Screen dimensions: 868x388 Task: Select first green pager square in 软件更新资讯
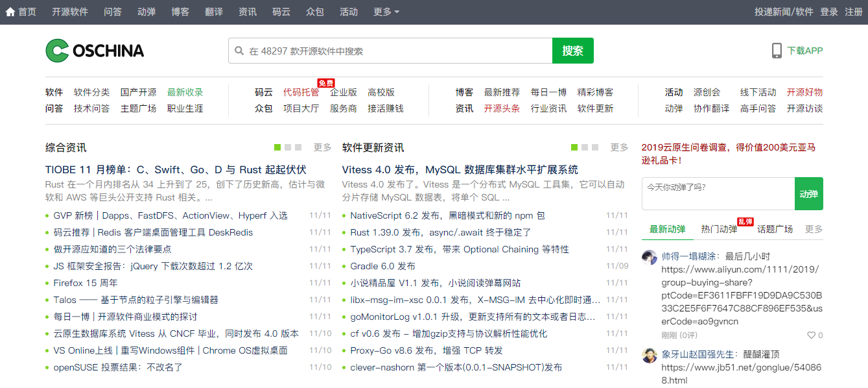(x=574, y=147)
